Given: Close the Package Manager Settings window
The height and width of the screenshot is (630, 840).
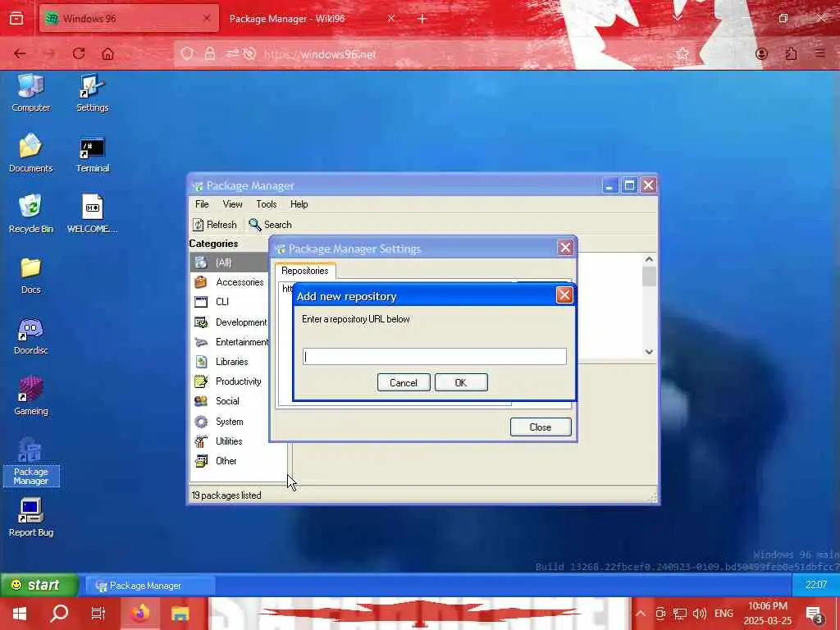Looking at the screenshot, I should [565, 248].
